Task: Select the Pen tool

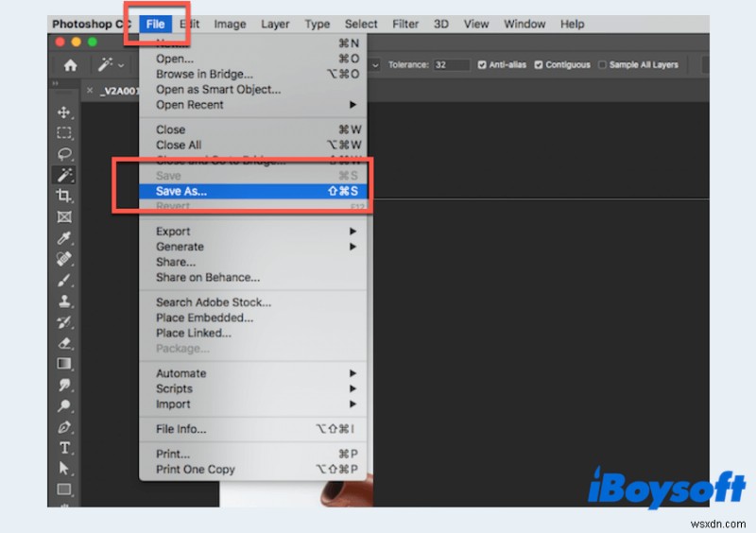Action: click(63, 427)
